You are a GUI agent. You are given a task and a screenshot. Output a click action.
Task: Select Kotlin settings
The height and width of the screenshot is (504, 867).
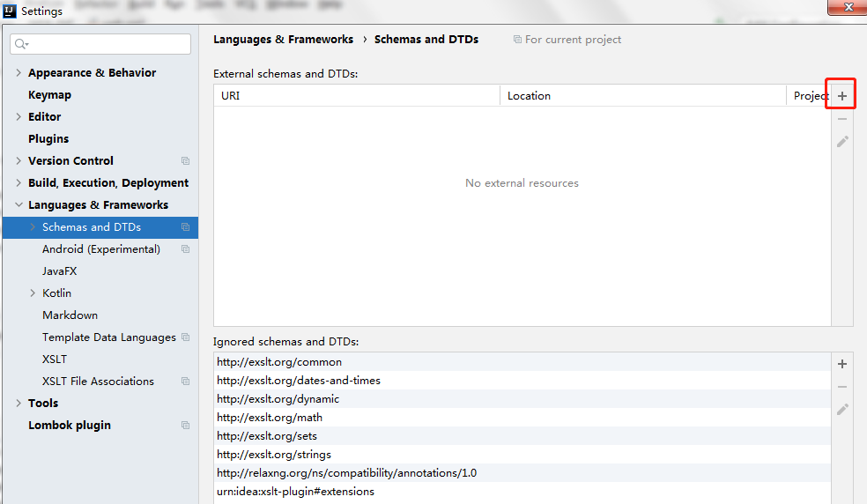click(57, 293)
